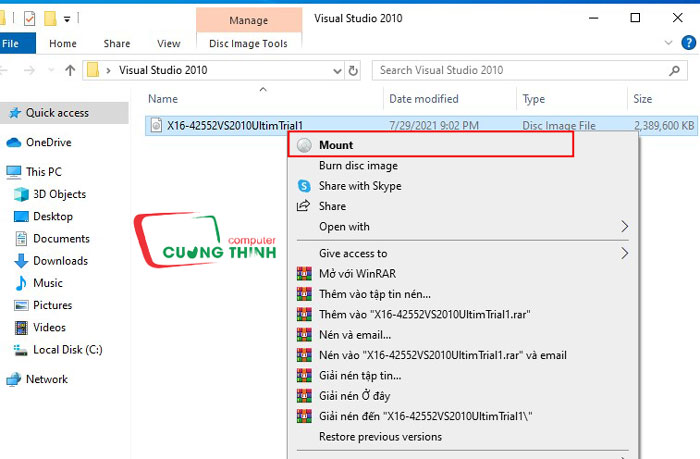Open the Open with submenu
Screen dimensions: 700x459
(344, 227)
